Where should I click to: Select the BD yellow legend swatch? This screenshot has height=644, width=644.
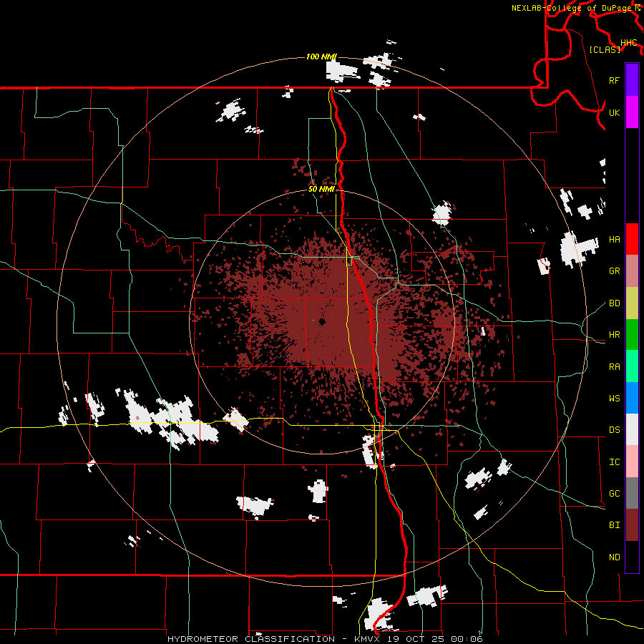(632, 303)
